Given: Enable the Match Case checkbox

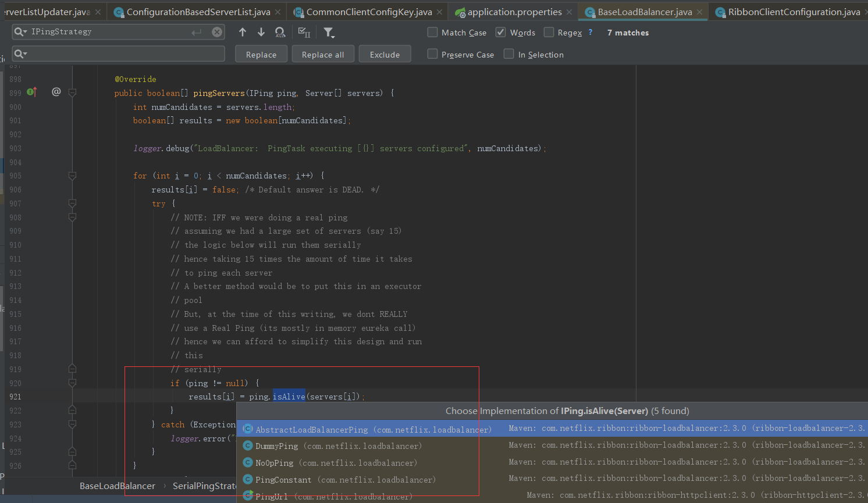Looking at the screenshot, I should (432, 32).
